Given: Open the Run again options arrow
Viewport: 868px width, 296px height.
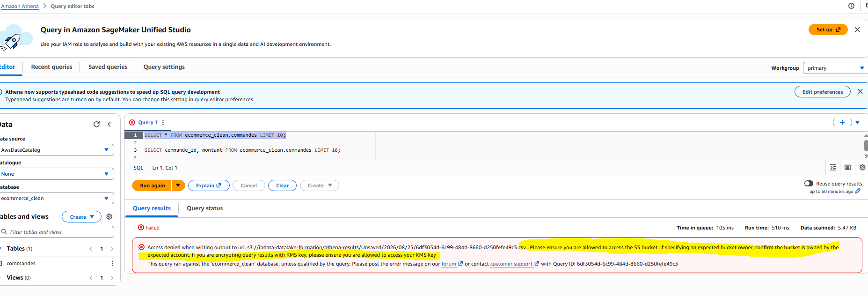Looking at the screenshot, I should click(x=178, y=185).
